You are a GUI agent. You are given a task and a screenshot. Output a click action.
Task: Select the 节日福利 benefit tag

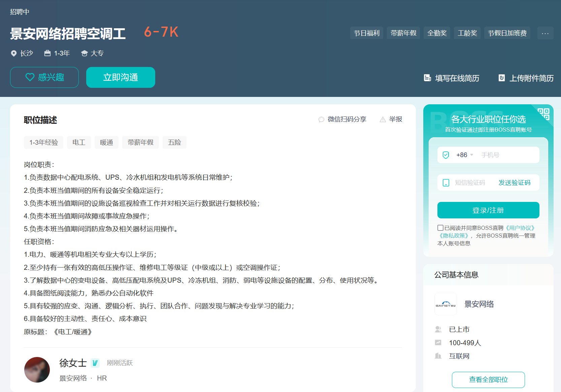[366, 33]
